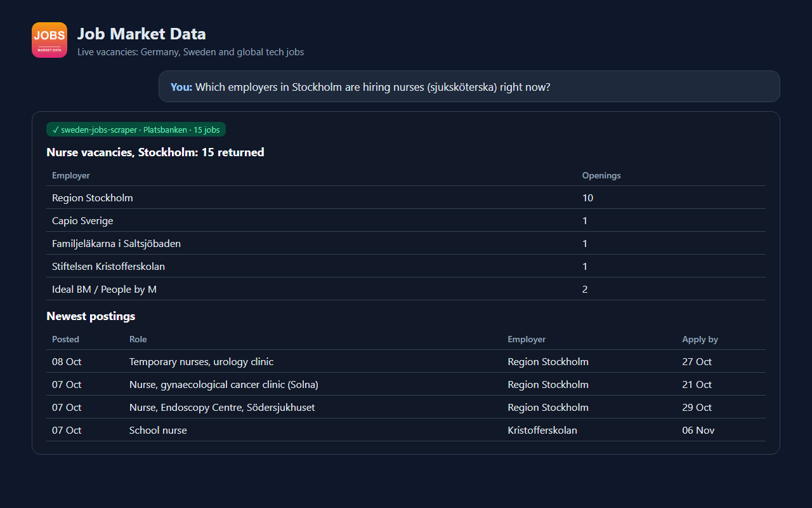Click the "Employer" header in the vacancies table
The image size is (812, 508).
(71, 175)
